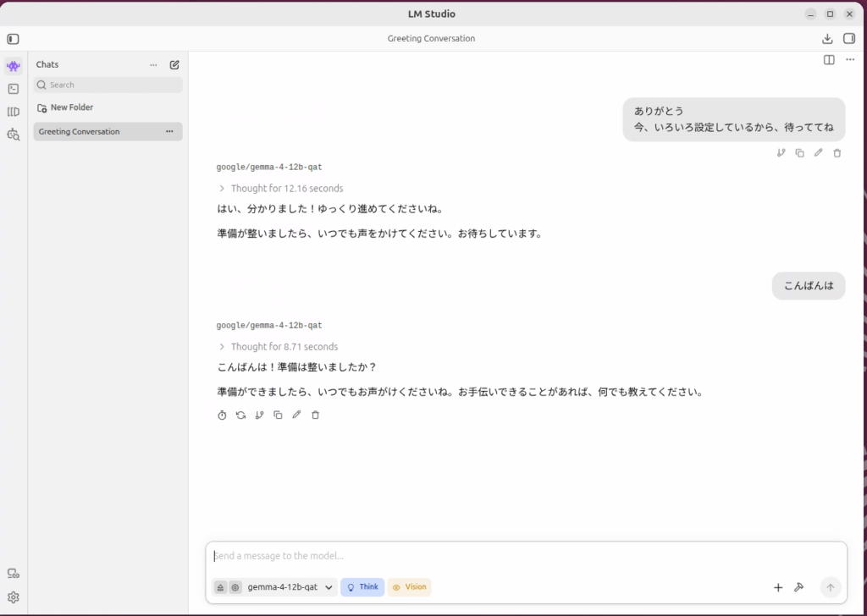
Task: Click the 'Greeting Conversation' title in top bar
Action: (431, 39)
